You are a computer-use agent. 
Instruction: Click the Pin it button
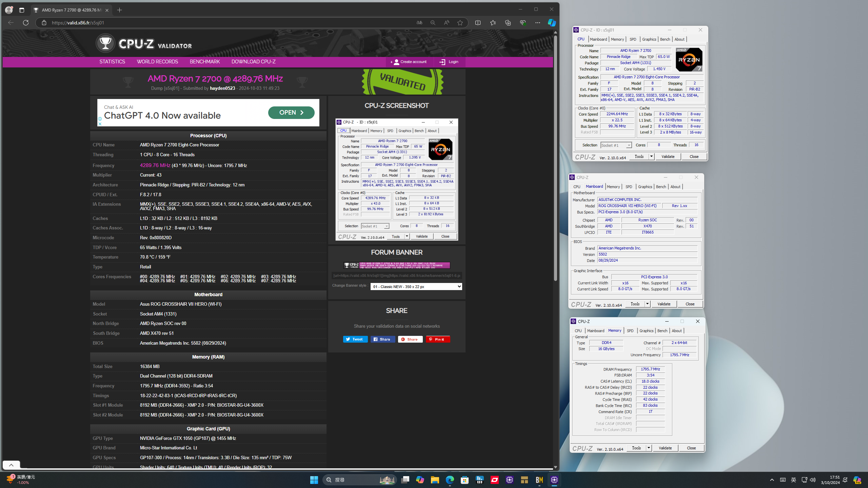pos(438,339)
